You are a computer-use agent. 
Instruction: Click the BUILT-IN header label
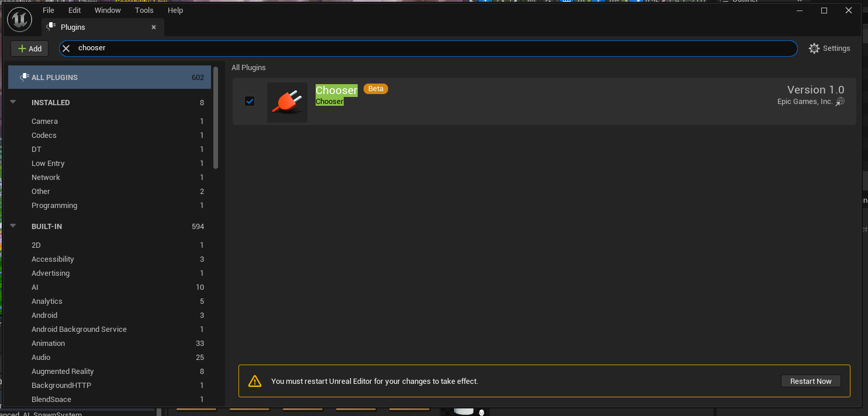47,226
